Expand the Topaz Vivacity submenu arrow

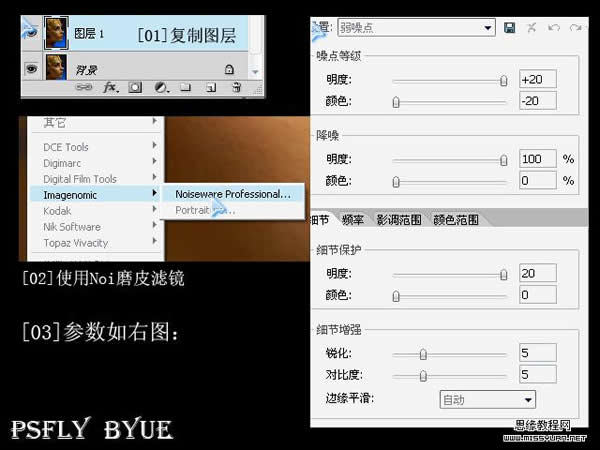pos(155,241)
